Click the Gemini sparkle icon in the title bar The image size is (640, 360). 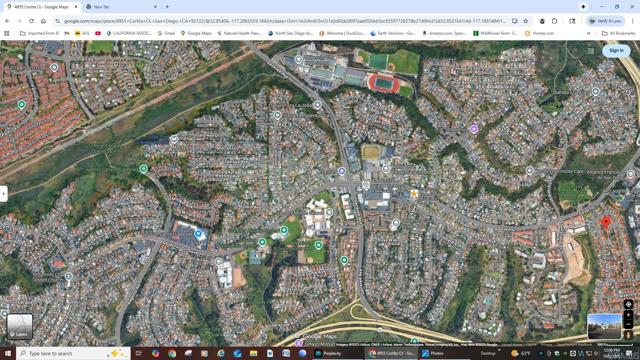coord(583,7)
